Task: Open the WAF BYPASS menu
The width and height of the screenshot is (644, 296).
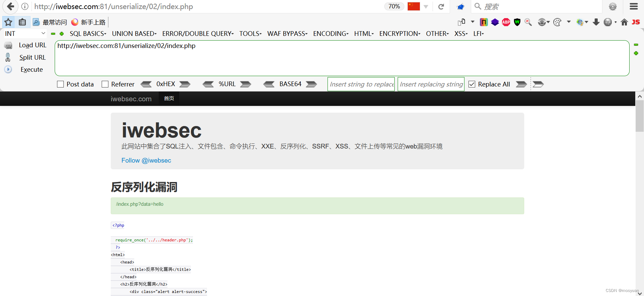Action: (x=287, y=34)
